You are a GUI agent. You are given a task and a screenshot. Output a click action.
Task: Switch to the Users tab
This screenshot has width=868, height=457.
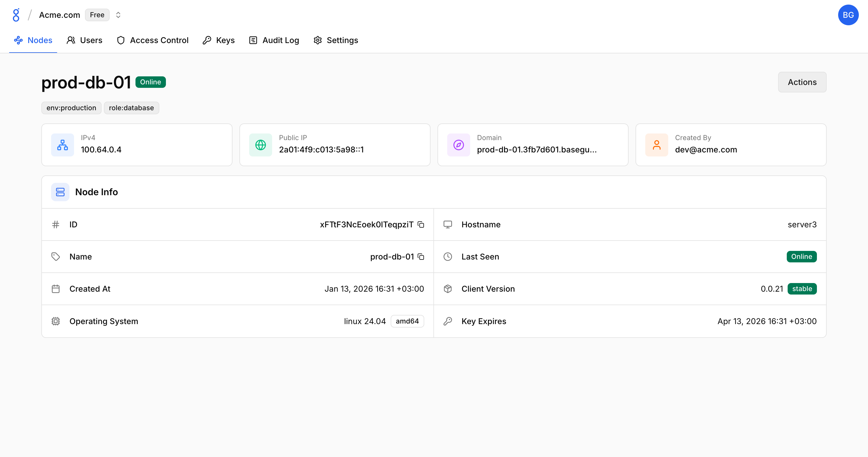(x=85, y=40)
